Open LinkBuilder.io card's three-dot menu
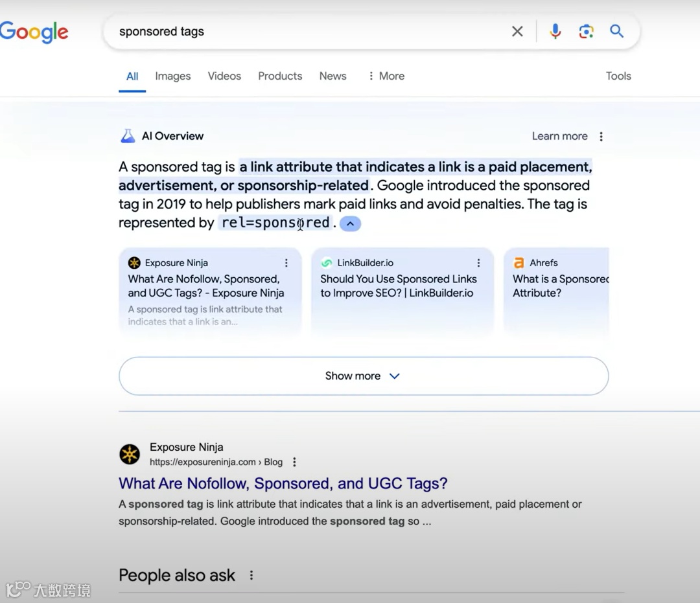This screenshot has height=603, width=700. tap(478, 263)
